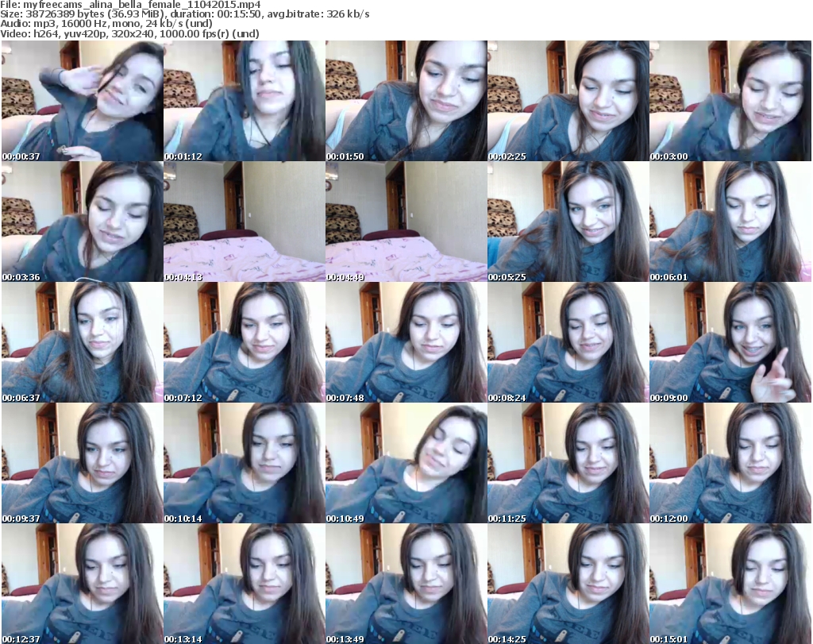
Task: Open the raised-hand frame at 00:09:00
Action: (x=730, y=342)
